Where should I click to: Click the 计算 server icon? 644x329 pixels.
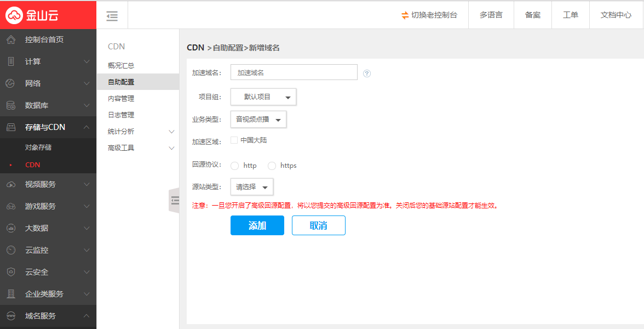pos(11,61)
